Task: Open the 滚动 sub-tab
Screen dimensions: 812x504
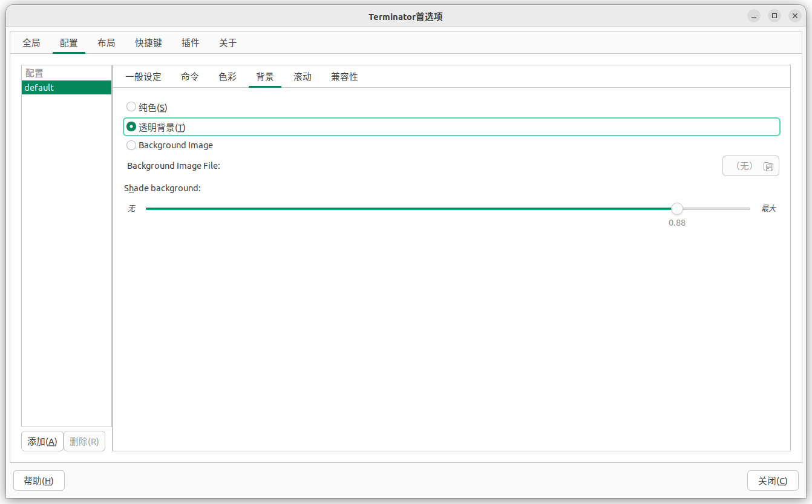Action: (x=303, y=77)
